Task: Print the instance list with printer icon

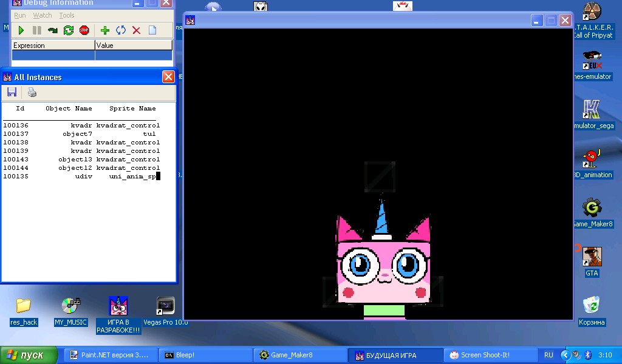Action: point(32,92)
